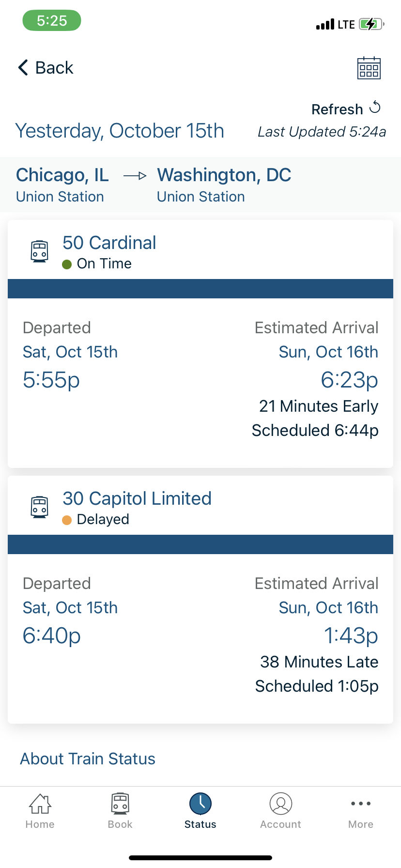This screenshot has height=868, width=401.
Task: Tap the Yesterday, October 15th date heading
Action: tap(120, 131)
